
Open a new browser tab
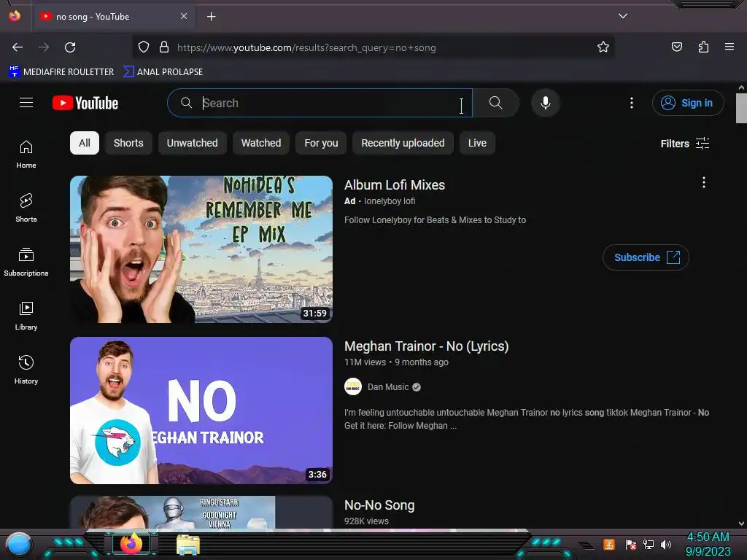click(211, 17)
